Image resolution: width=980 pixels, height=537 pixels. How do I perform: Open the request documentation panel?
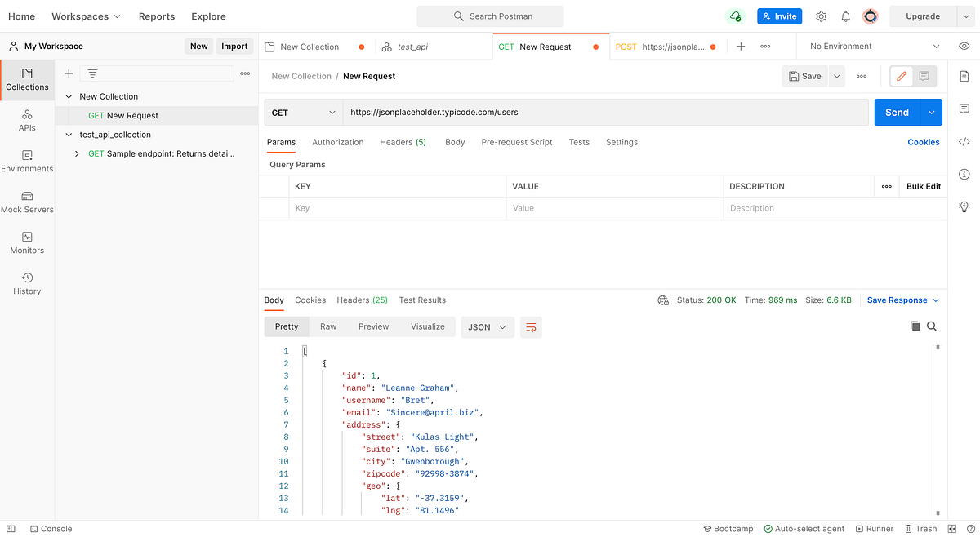tap(964, 75)
